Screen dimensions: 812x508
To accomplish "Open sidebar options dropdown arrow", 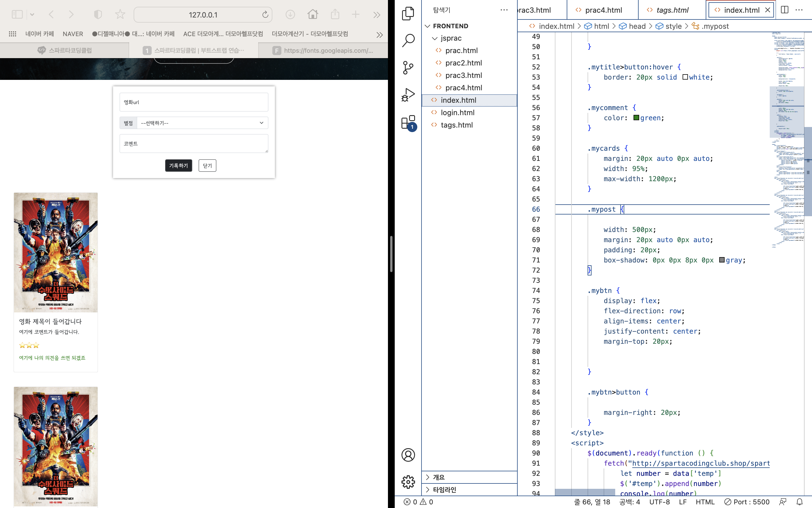I will 32,14.
